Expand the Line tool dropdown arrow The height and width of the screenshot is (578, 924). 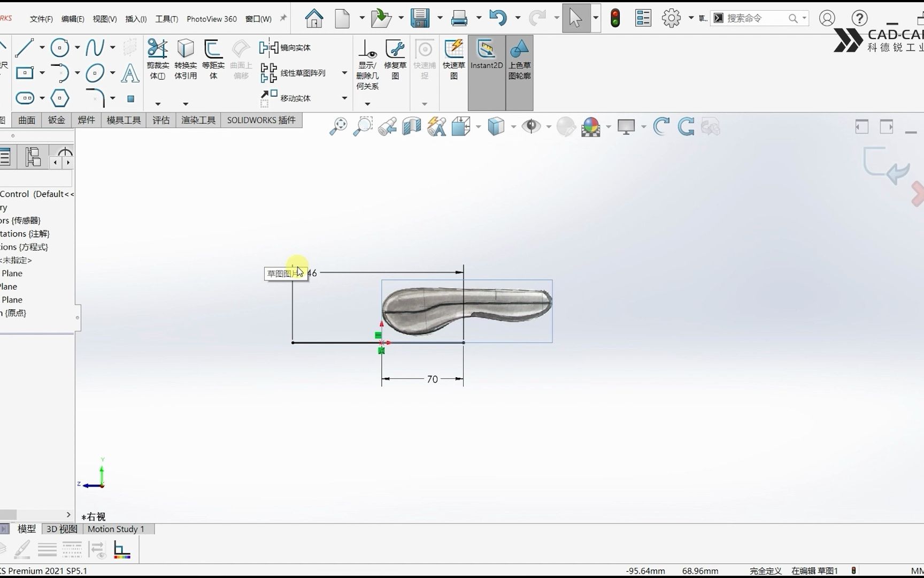[x=42, y=48]
